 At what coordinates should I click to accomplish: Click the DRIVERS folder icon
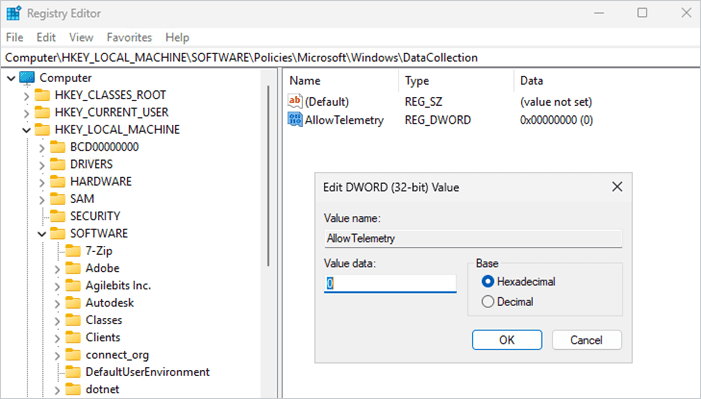pyautogui.click(x=58, y=165)
